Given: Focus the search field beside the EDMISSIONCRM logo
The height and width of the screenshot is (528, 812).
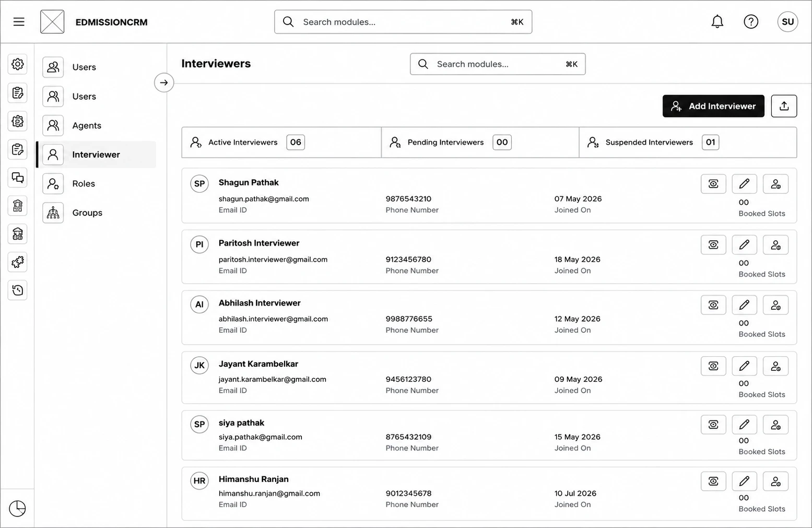Looking at the screenshot, I should point(403,22).
